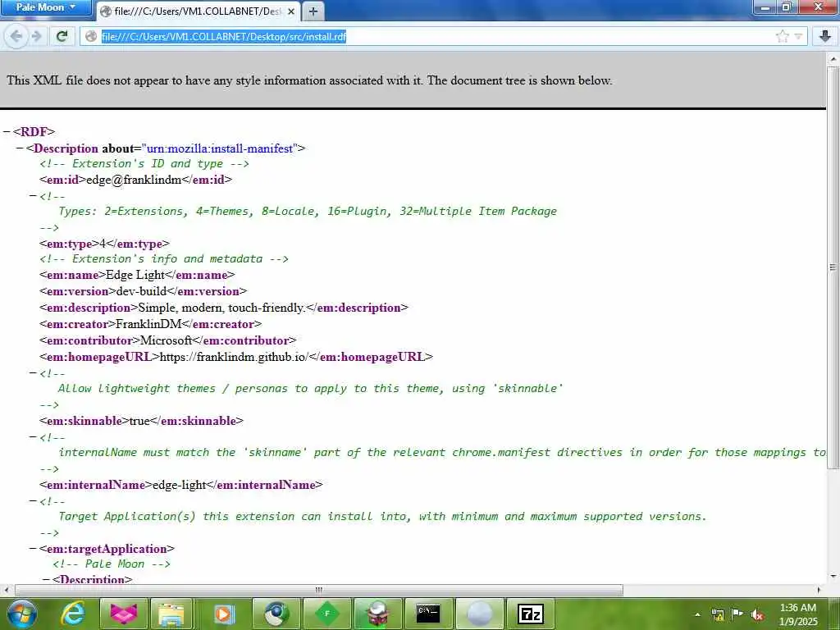
Task: Open Action Center flag icon
Action: click(737, 614)
